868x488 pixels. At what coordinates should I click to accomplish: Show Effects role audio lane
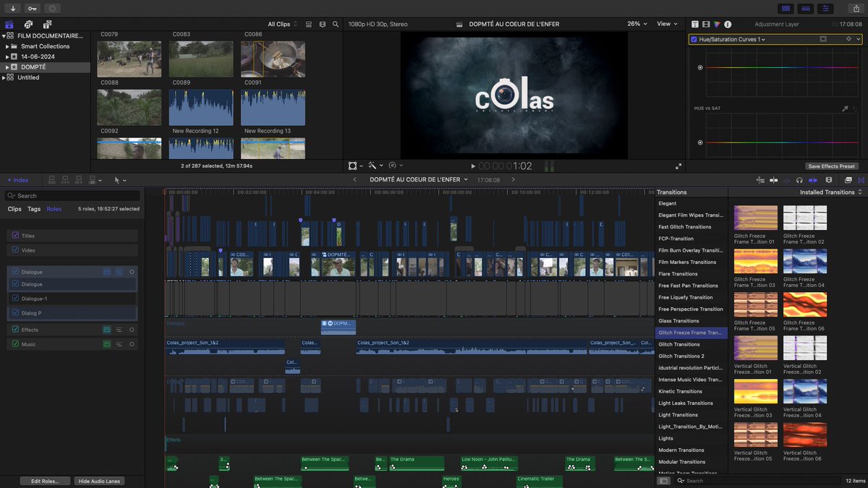(107, 330)
